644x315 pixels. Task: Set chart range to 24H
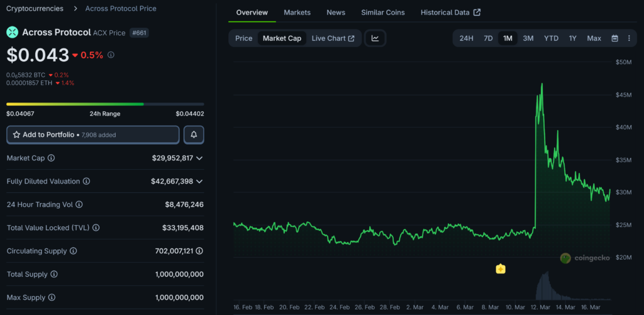click(x=466, y=38)
